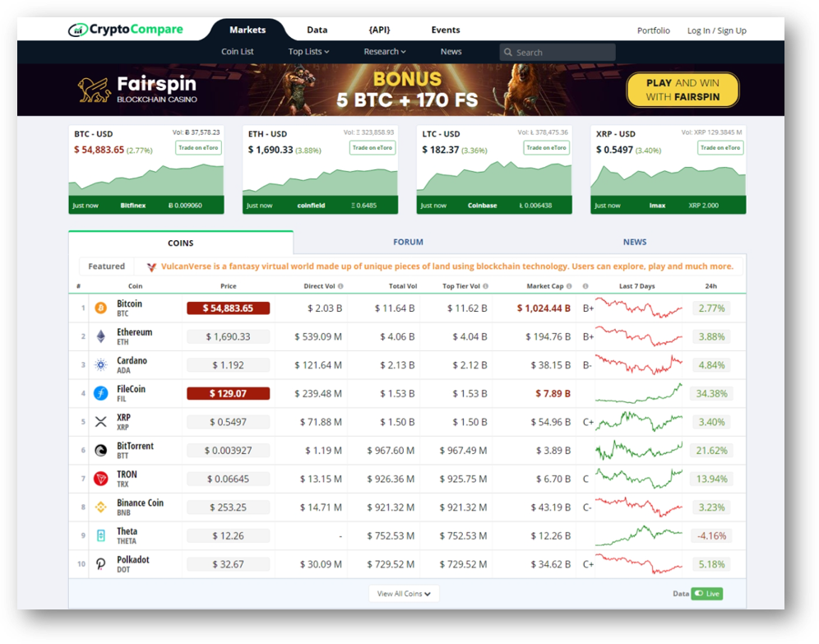This screenshot has width=819, height=644.
Task: Expand View All Coins
Action: coord(404,594)
